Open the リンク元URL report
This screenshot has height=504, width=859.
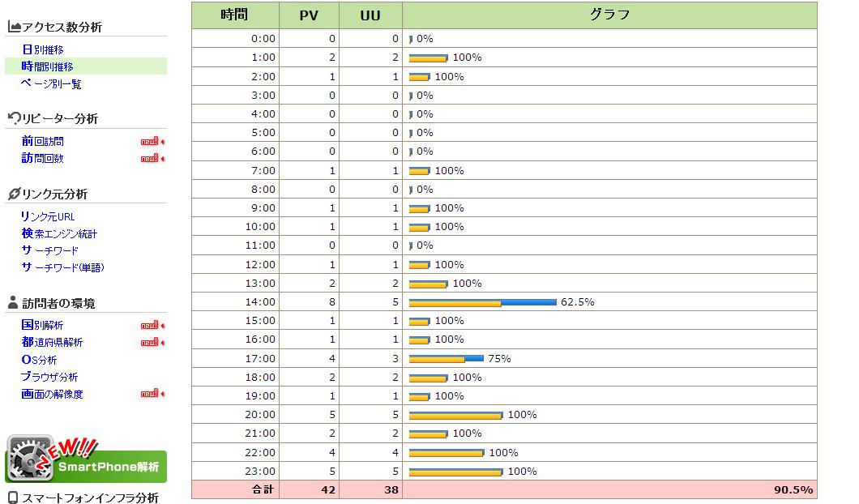click(48, 216)
